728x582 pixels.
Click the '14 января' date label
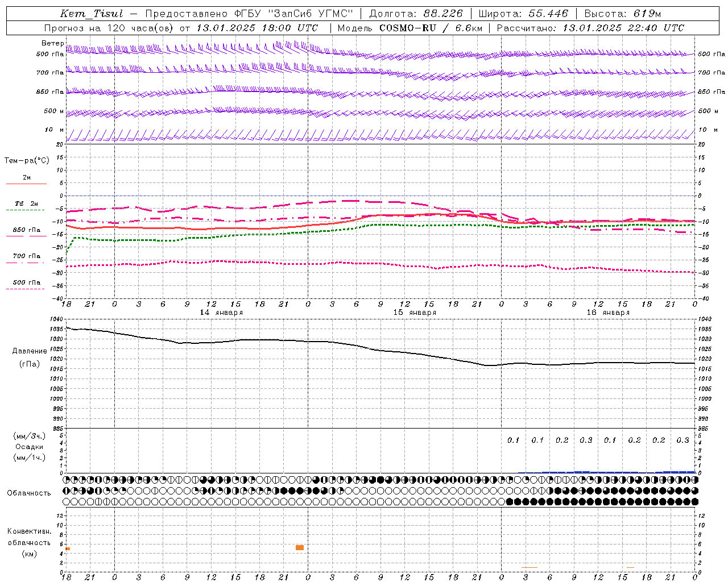pyautogui.click(x=221, y=313)
